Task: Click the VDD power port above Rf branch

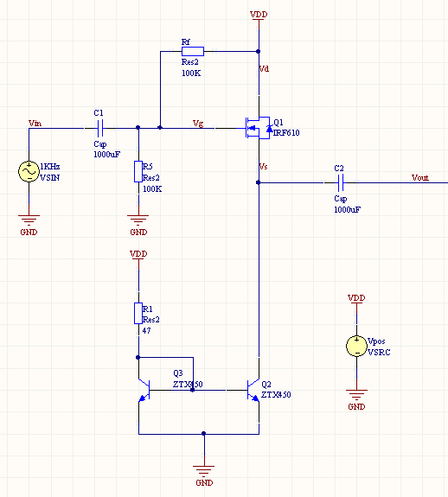Action: (x=259, y=16)
